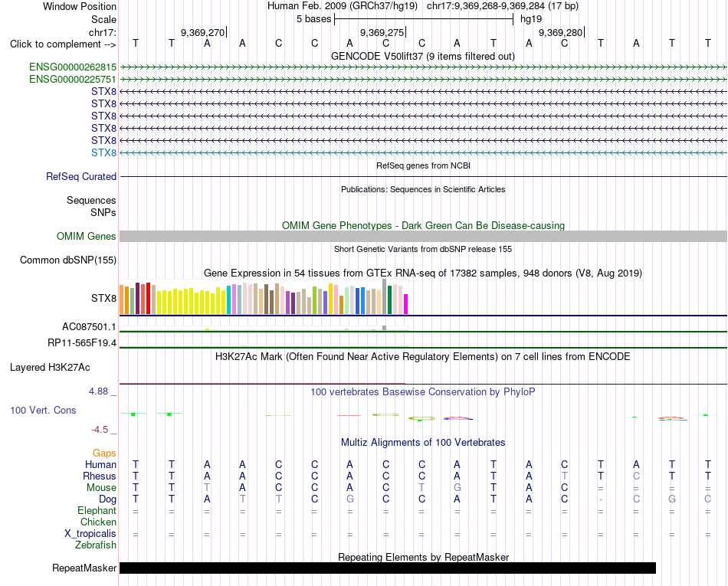This screenshot has height=586, width=728.
Task: Click the RP11-565F19.4 expression label
Action: [x=82, y=343]
